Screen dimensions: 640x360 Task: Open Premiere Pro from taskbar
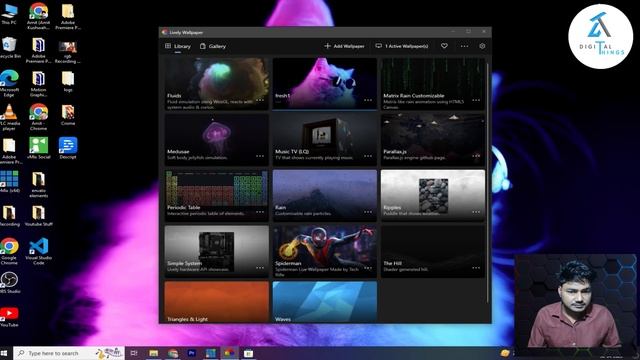point(191,353)
